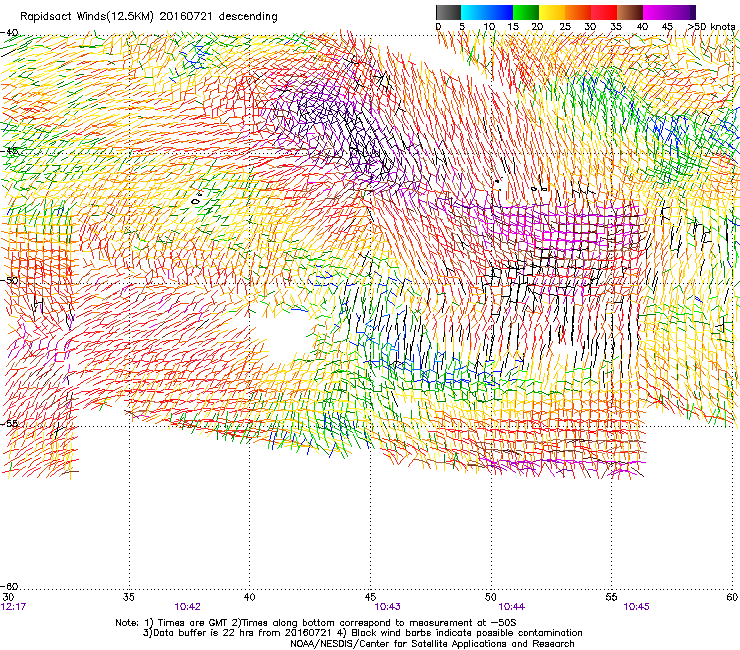Click the legend tick label '25'

(x=565, y=27)
